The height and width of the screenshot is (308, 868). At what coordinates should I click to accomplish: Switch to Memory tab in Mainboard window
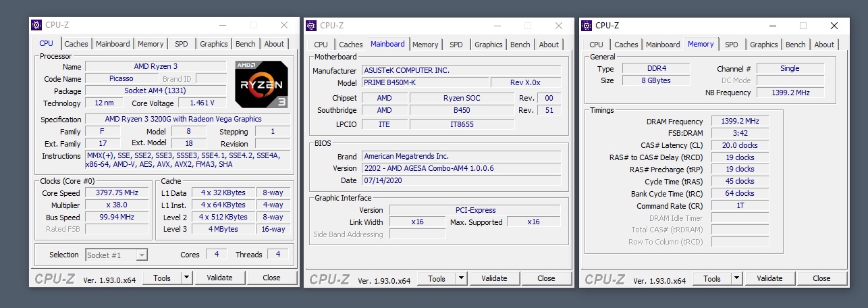click(x=425, y=45)
